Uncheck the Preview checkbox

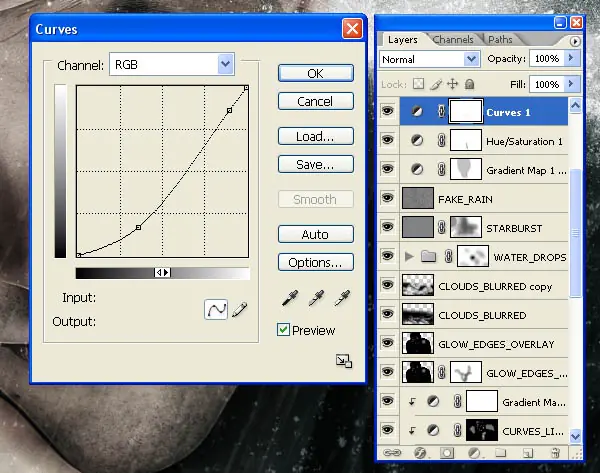click(x=283, y=329)
